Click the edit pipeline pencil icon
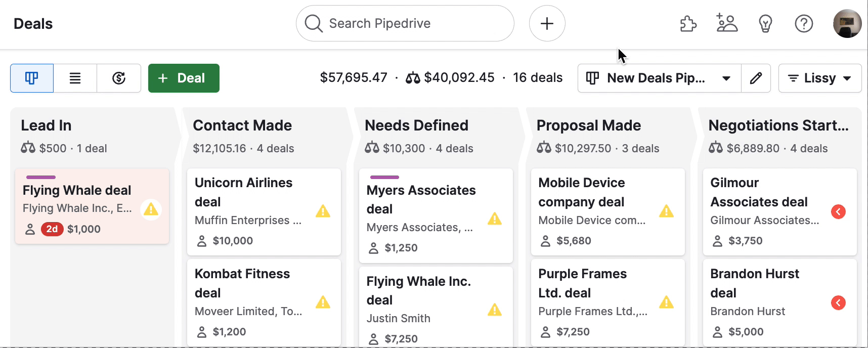 pos(756,78)
